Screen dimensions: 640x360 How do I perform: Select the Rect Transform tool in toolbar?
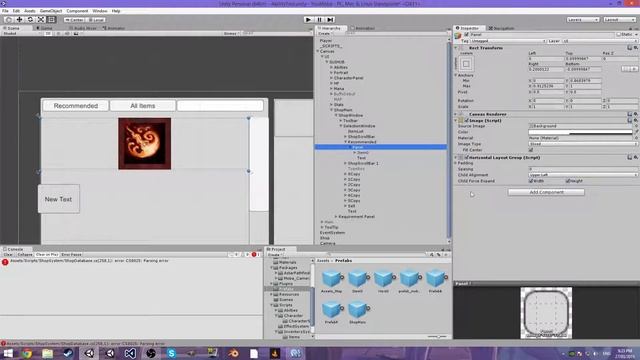point(52,20)
